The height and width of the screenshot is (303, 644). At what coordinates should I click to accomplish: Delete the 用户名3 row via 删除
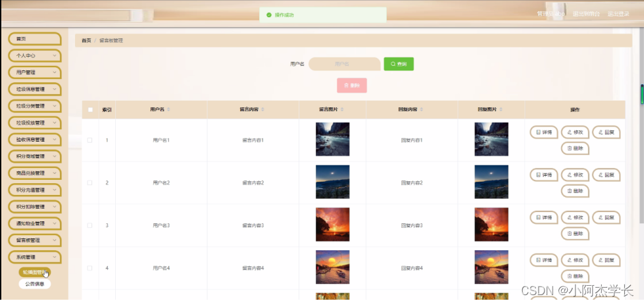coord(575,234)
